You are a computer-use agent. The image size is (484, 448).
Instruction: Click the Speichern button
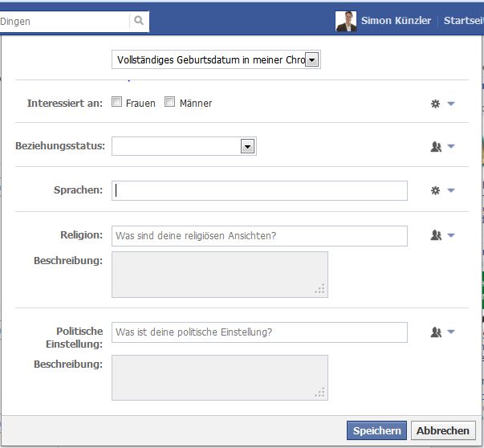pos(376,430)
